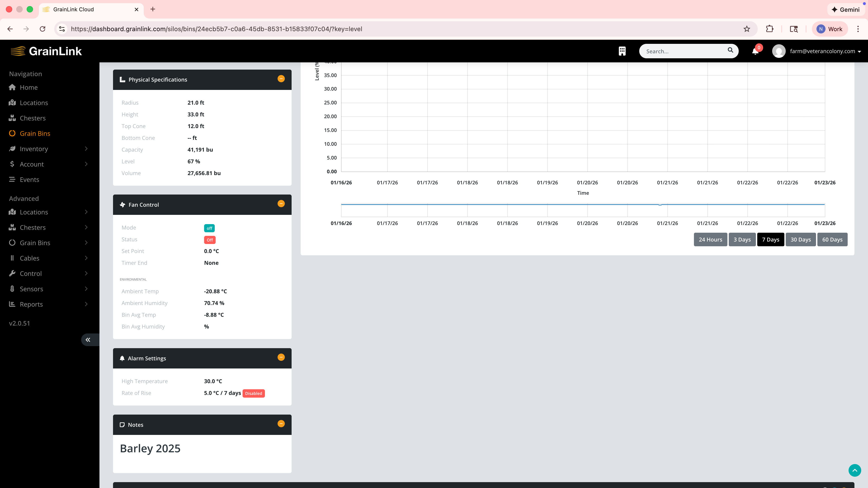Open the Cables section in the sidebar

click(29, 258)
